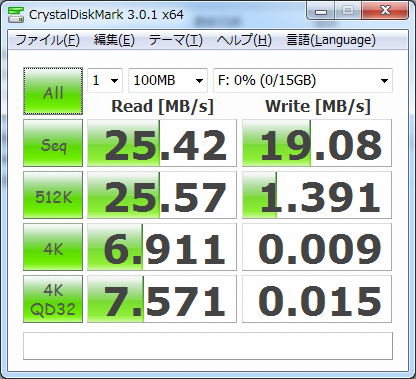This screenshot has width=416, height=379.
Task: Start the Seq benchmark test
Action: 53,143
